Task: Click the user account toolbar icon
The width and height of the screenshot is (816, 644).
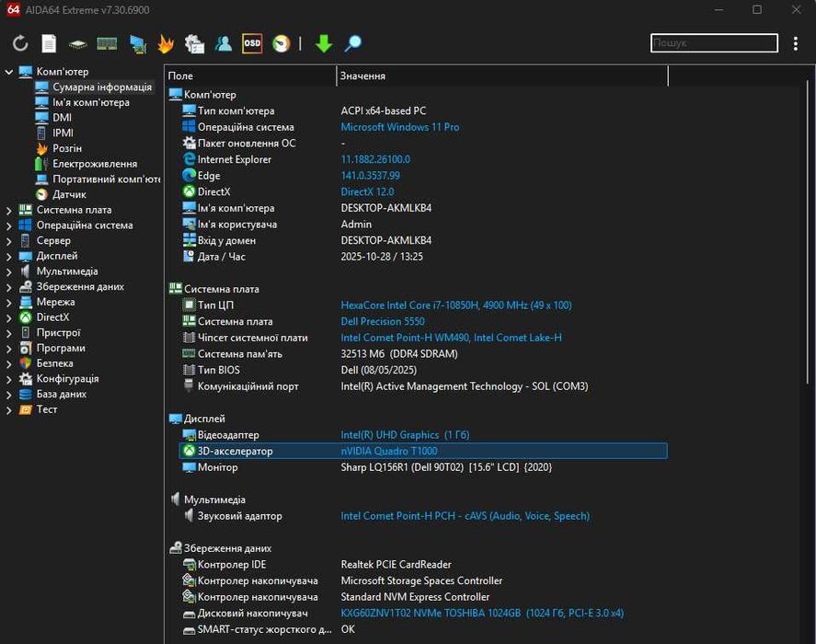Action: coord(224,43)
